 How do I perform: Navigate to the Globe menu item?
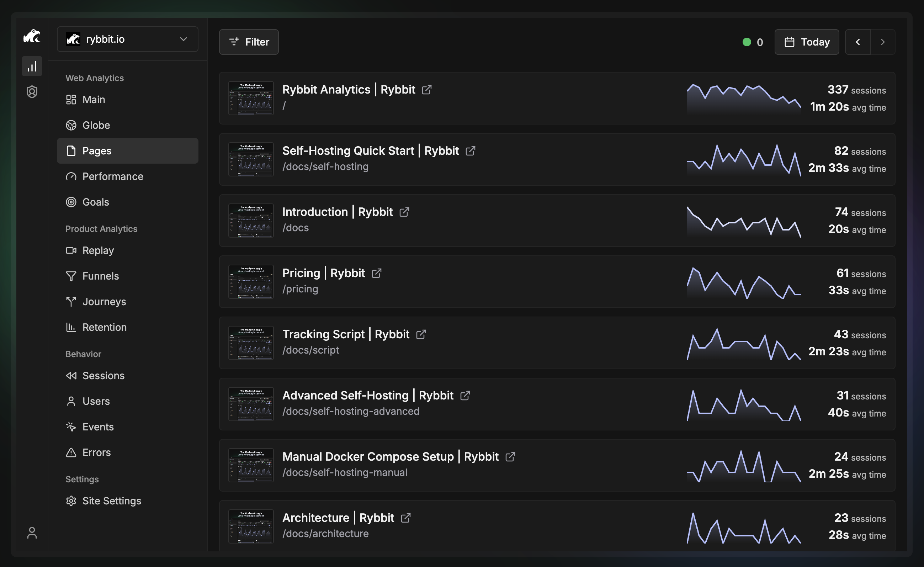(x=96, y=125)
